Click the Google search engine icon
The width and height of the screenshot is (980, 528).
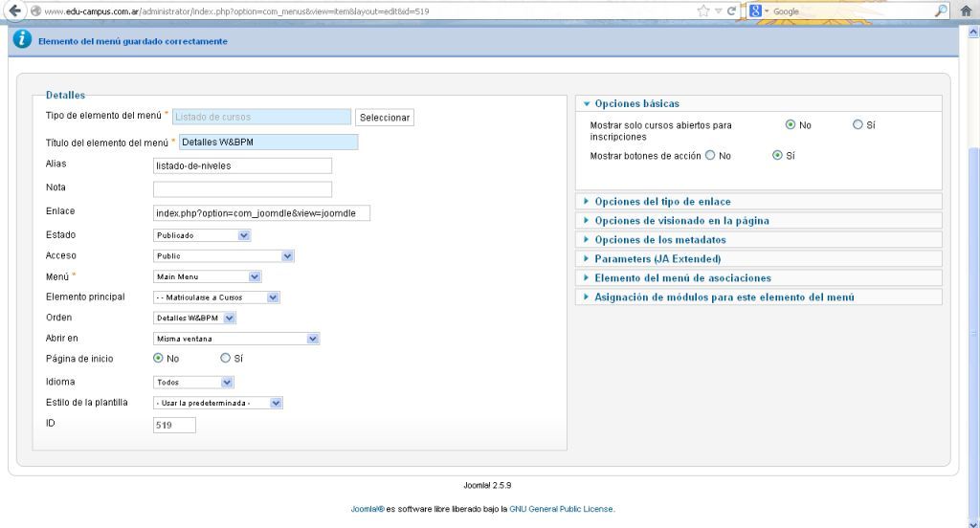pos(756,11)
